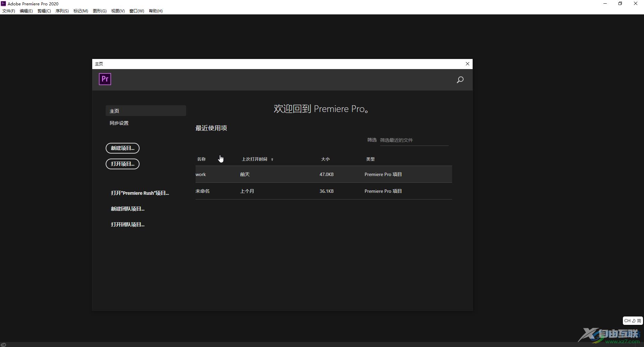This screenshot has height=347, width=644.
Task: Restore down the Premiere Pro window
Action: (620, 4)
